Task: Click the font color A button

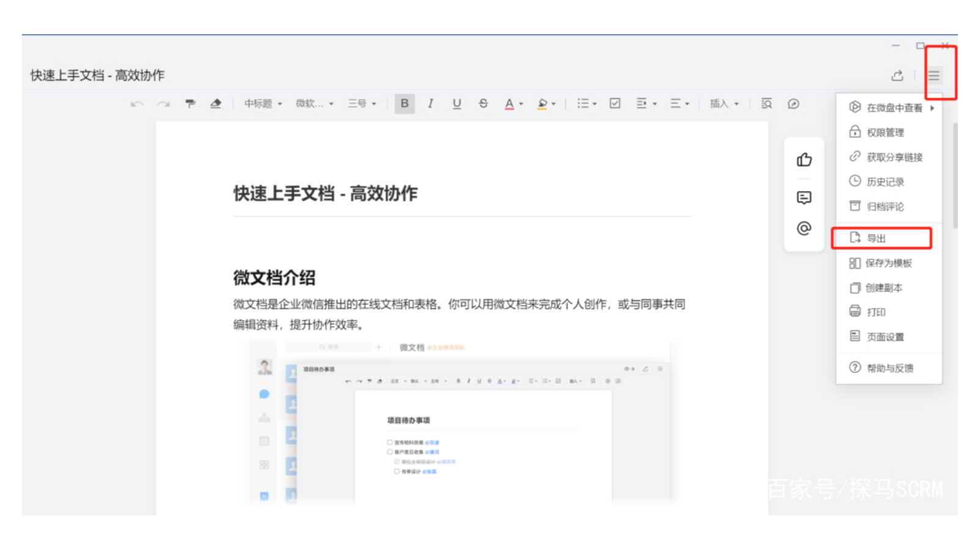Action: coord(509,104)
